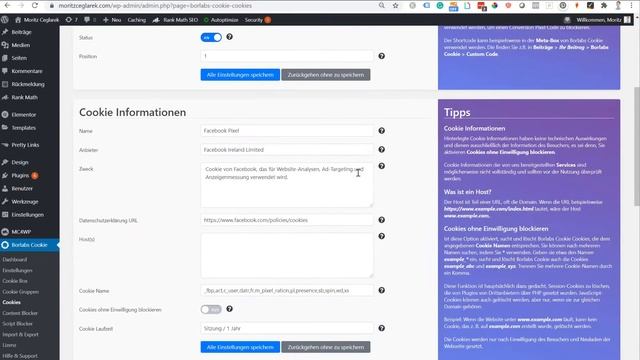Click the Name field with Facebook Pixel

point(287,131)
